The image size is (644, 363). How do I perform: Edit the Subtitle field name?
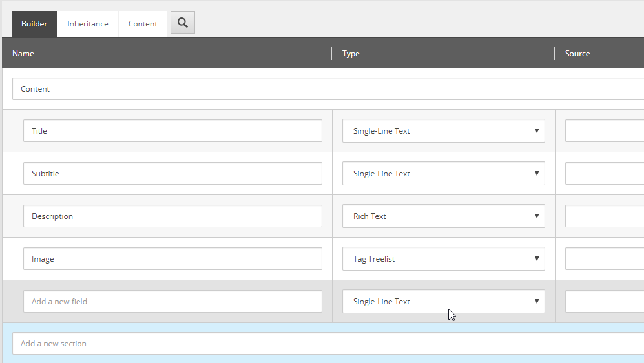click(x=172, y=174)
